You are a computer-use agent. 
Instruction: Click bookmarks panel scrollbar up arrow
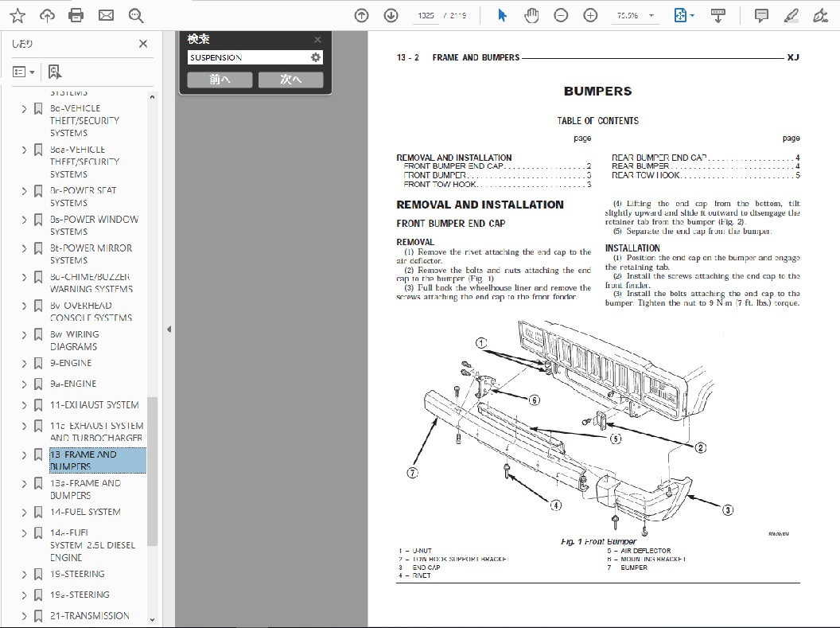[x=152, y=97]
